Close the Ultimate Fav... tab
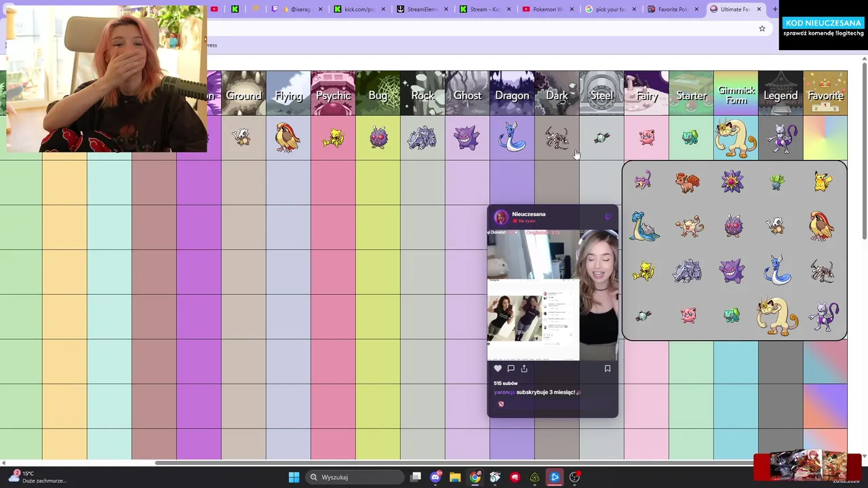Image resolution: width=868 pixels, height=488 pixels. point(759,9)
